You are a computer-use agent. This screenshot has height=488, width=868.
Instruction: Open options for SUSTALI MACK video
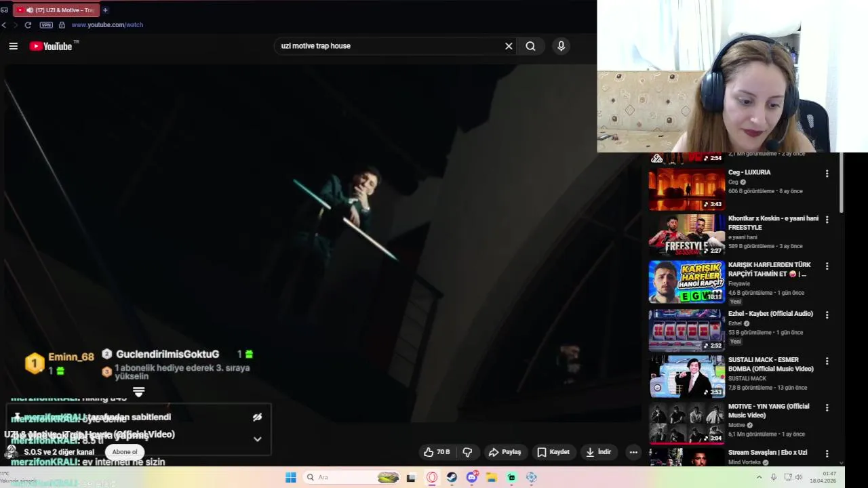(x=827, y=361)
